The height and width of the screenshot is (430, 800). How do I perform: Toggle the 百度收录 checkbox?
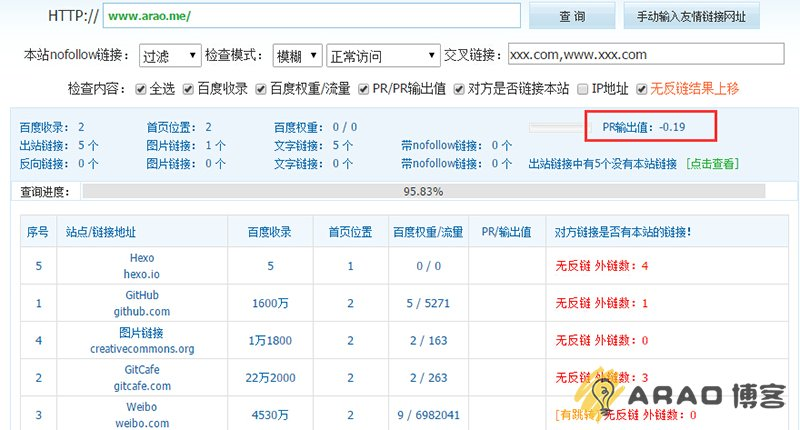[x=188, y=89]
